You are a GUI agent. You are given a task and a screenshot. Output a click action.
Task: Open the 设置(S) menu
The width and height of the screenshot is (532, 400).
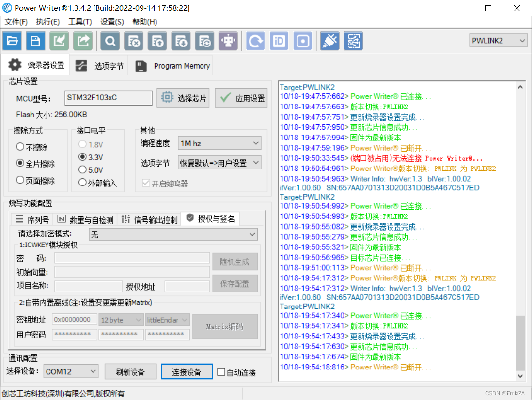coord(112,22)
